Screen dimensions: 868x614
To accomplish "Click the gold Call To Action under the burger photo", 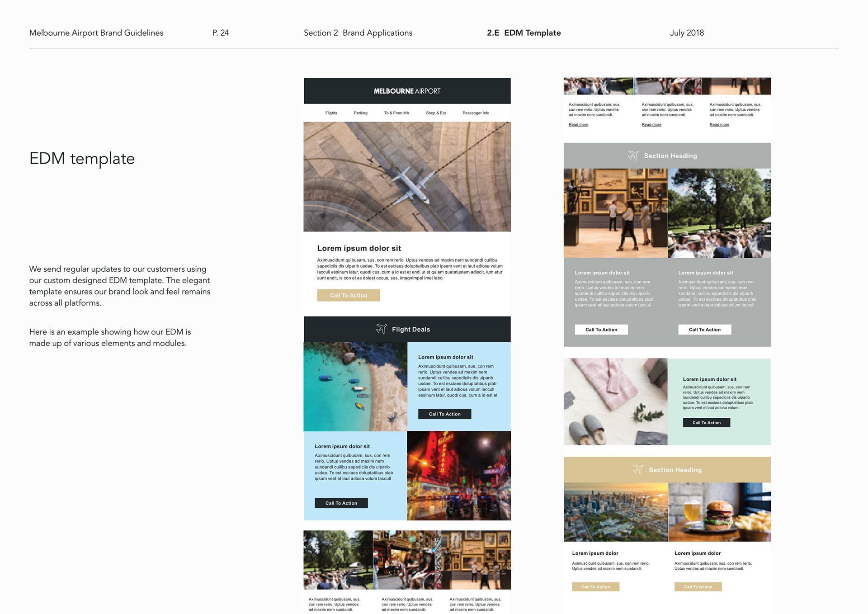I will click(698, 587).
